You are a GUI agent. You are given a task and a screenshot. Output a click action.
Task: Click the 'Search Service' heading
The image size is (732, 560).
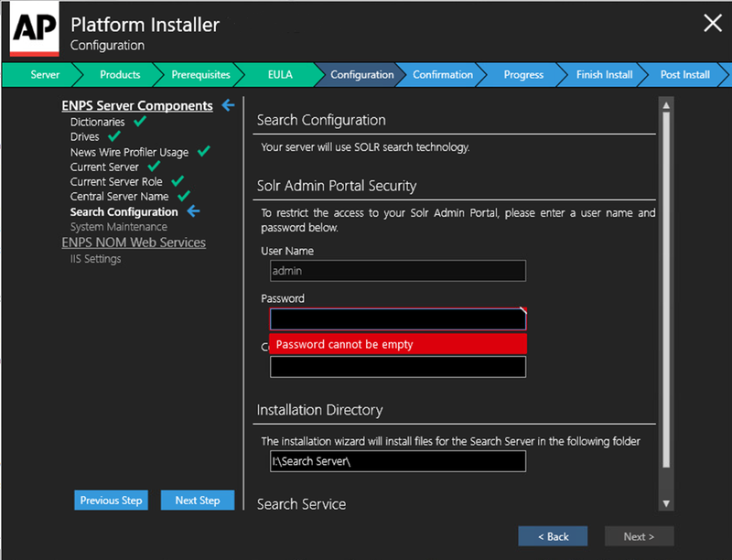(302, 504)
